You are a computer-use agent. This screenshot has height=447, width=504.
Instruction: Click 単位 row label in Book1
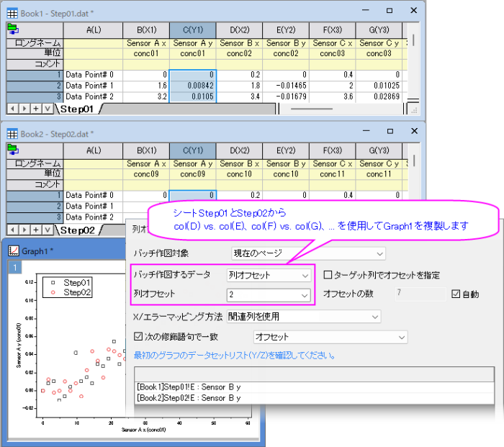35,53
